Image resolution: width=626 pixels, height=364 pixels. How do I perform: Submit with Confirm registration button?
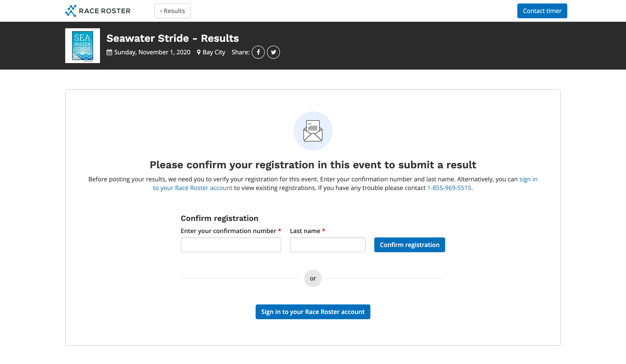pos(409,245)
